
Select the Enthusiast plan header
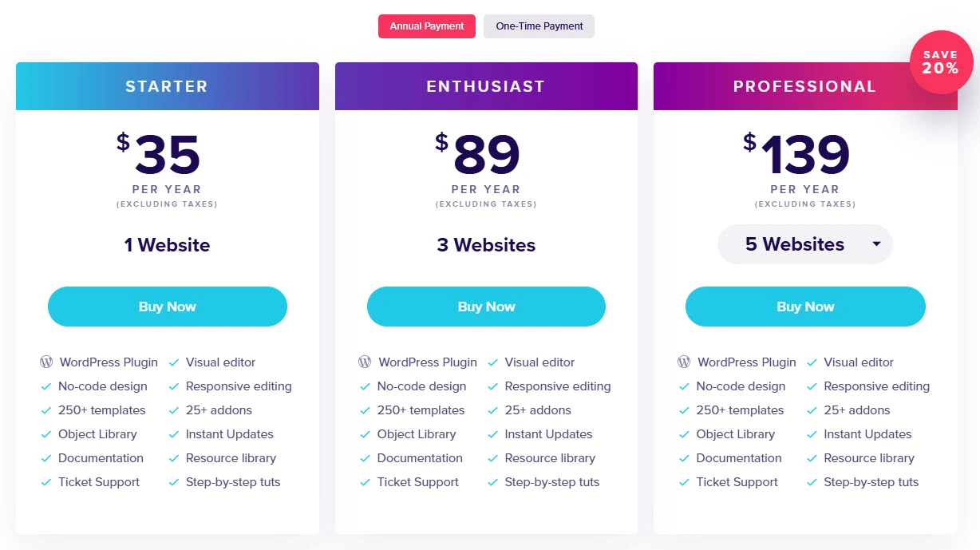tap(486, 86)
